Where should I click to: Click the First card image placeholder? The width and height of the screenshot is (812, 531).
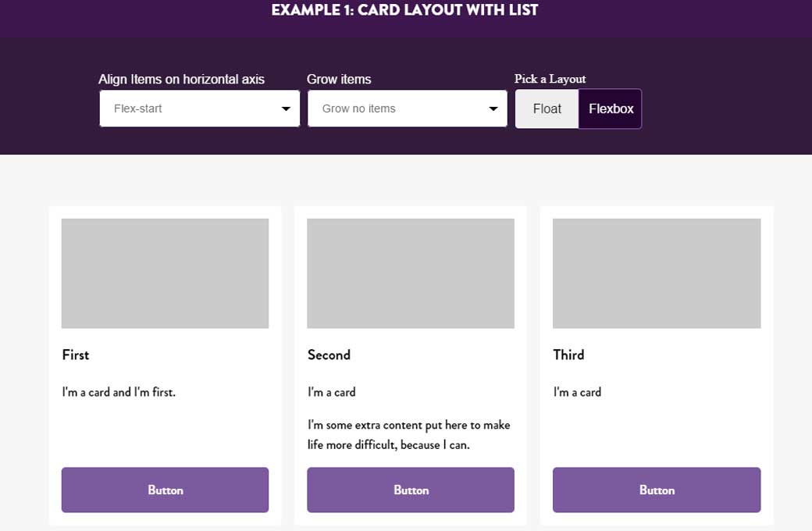[165, 273]
